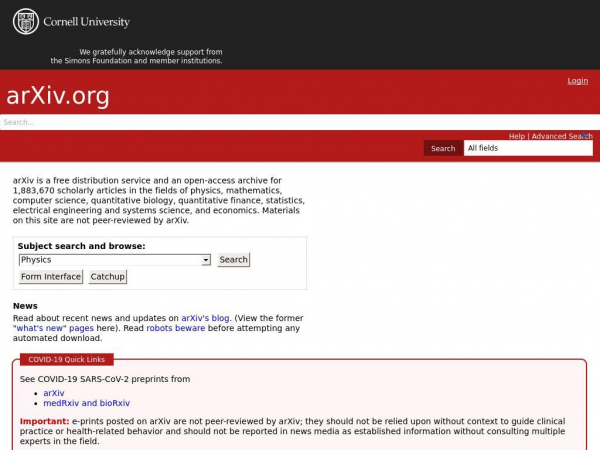Open the medRxiv and bioRxiv link

point(86,403)
